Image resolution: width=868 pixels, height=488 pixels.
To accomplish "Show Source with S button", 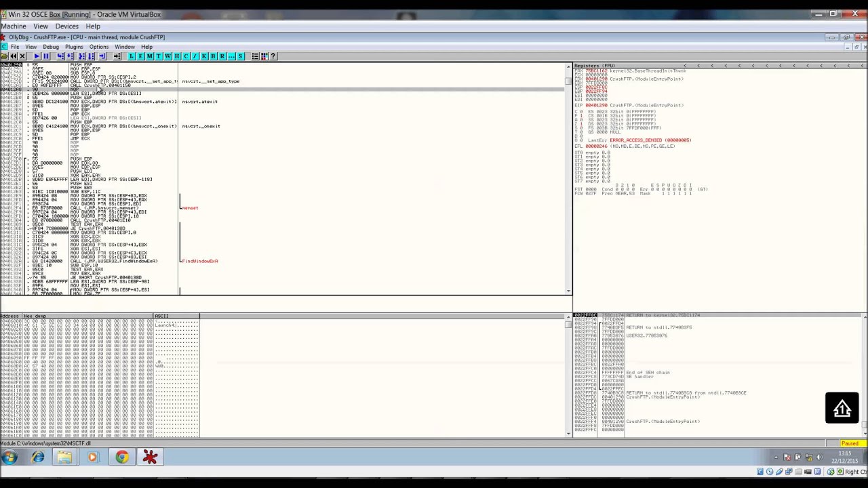I will coord(240,56).
